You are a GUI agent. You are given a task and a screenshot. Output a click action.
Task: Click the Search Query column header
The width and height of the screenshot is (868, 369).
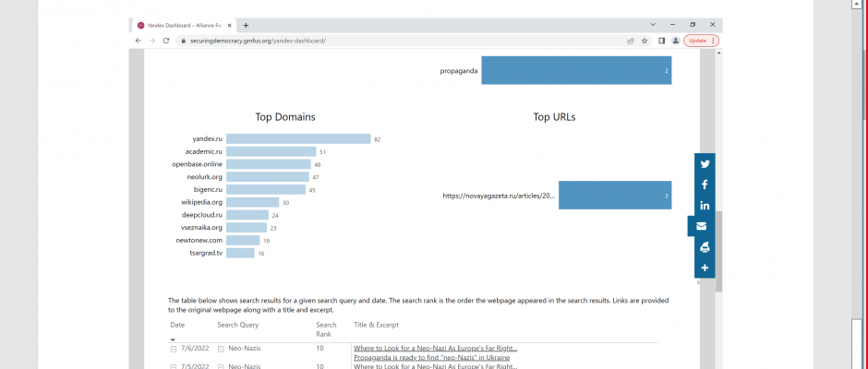238,325
